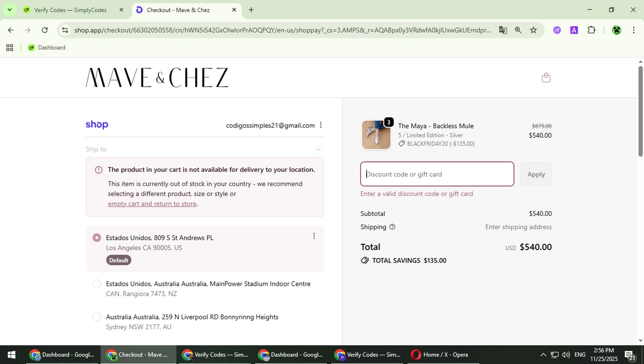Open the Windows Start menu
This screenshot has width=644, height=364.
tap(12, 355)
